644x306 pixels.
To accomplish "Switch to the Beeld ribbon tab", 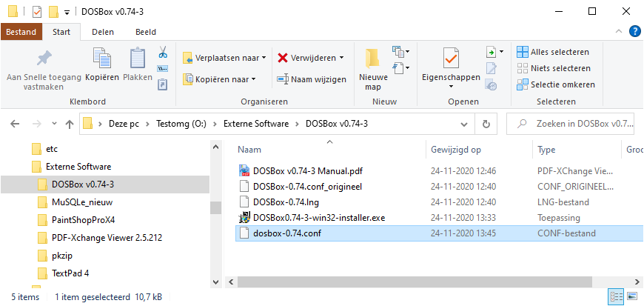I will (x=146, y=32).
